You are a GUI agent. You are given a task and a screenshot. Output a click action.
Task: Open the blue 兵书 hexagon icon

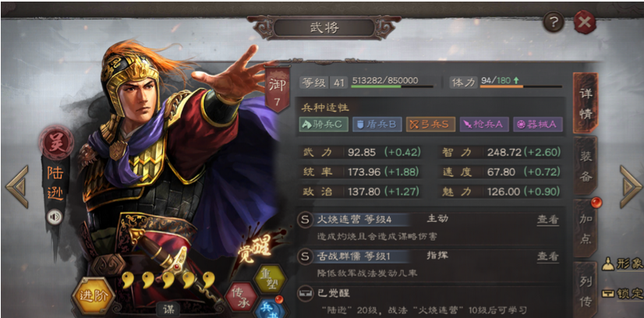pyautogui.click(x=269, y=308)
